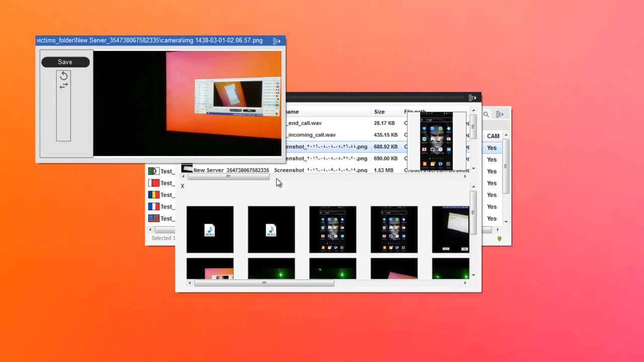Flip the image using the swap arrows icon

(x=63, y=86)
